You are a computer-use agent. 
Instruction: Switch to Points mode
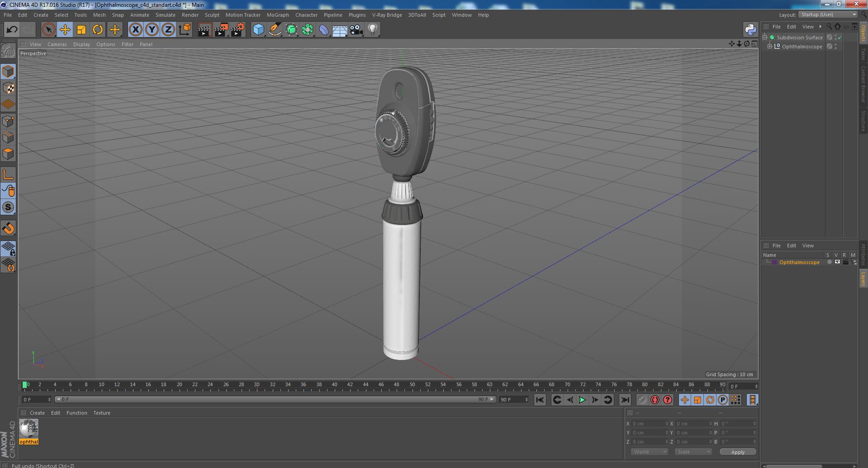(x=8, y=121)
